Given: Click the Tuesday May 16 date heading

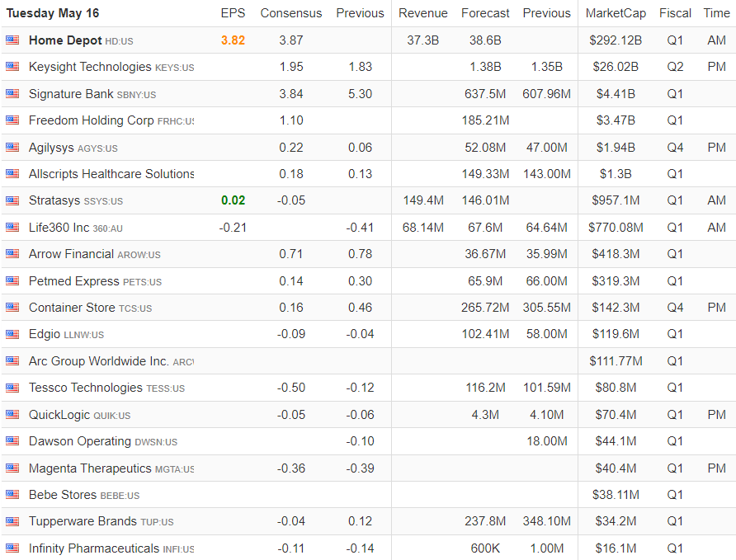Looking at the screenshot, I should click(53, 13).
